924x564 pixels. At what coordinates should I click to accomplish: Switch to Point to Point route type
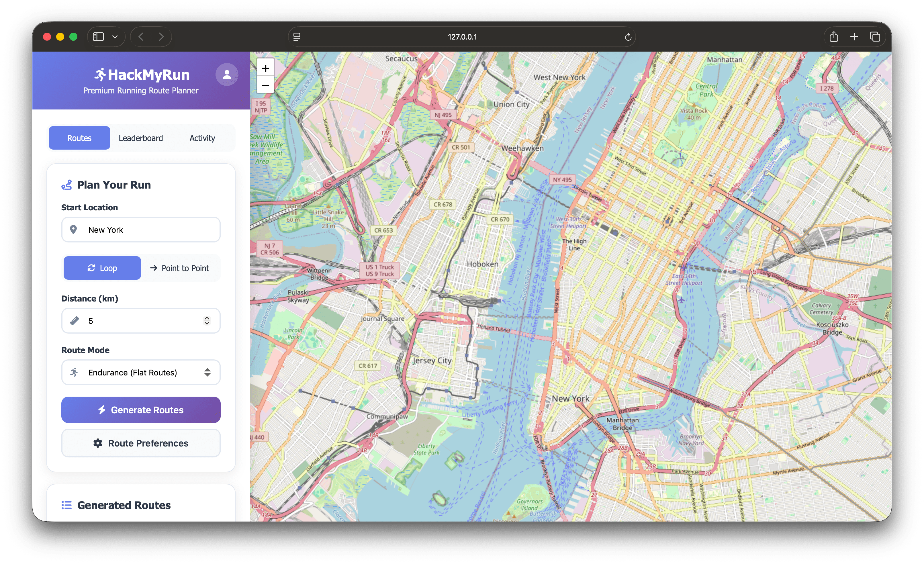180,268
